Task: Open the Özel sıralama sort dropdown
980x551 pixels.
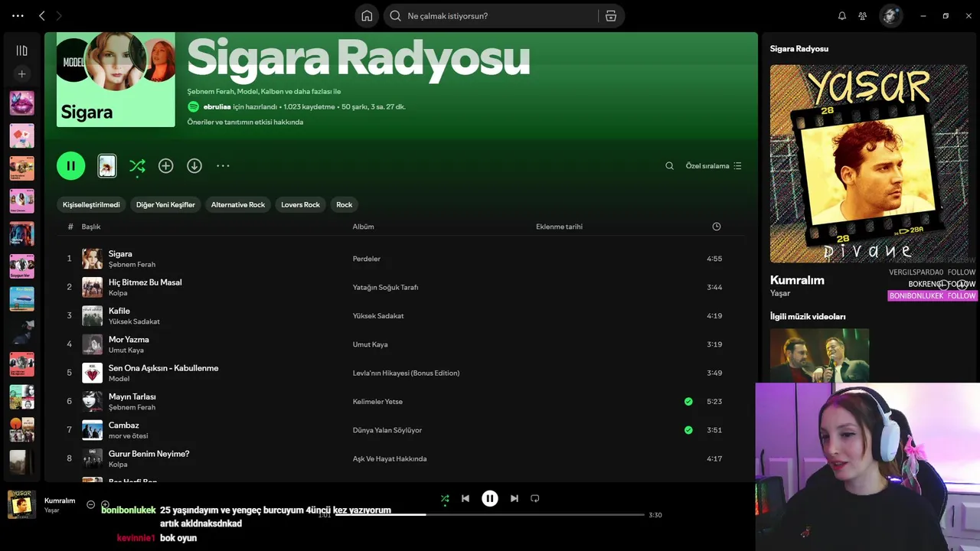Action: [x=714, y=166]
